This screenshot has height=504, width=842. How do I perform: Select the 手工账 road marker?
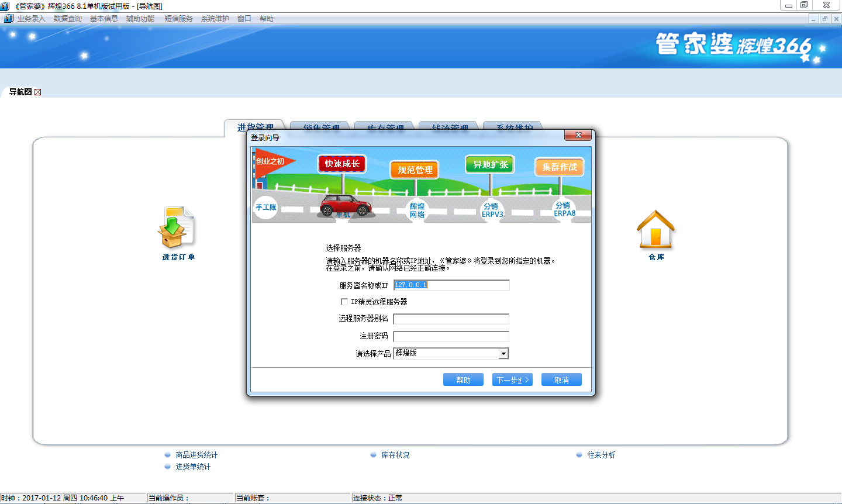(x=265, y=208)
